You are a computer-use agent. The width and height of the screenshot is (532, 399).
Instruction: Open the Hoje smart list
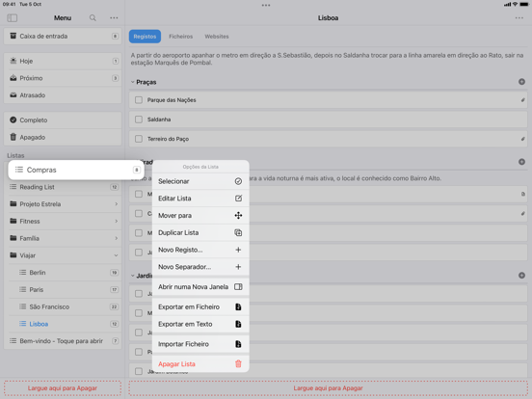(x=63, y=61)
